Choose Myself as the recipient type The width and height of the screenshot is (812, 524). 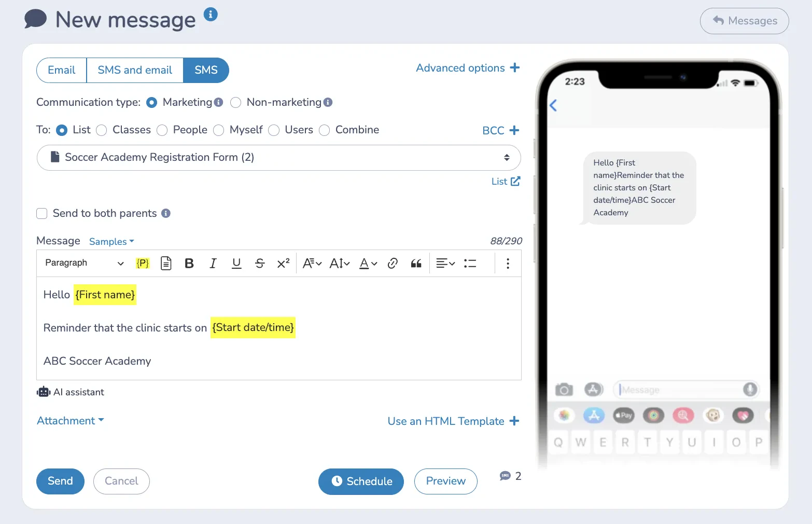point(219,130)
